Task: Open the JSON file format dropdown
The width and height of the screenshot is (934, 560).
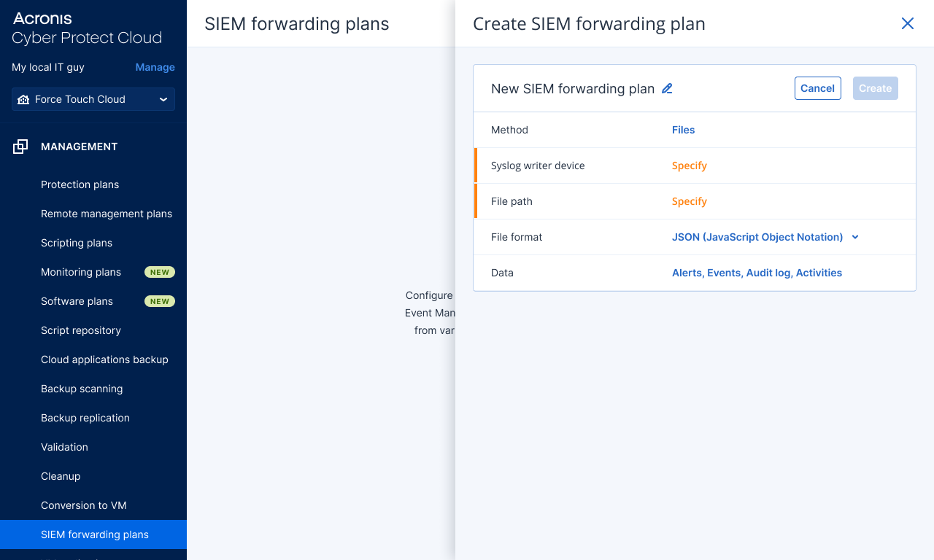Action: [765, 237]
